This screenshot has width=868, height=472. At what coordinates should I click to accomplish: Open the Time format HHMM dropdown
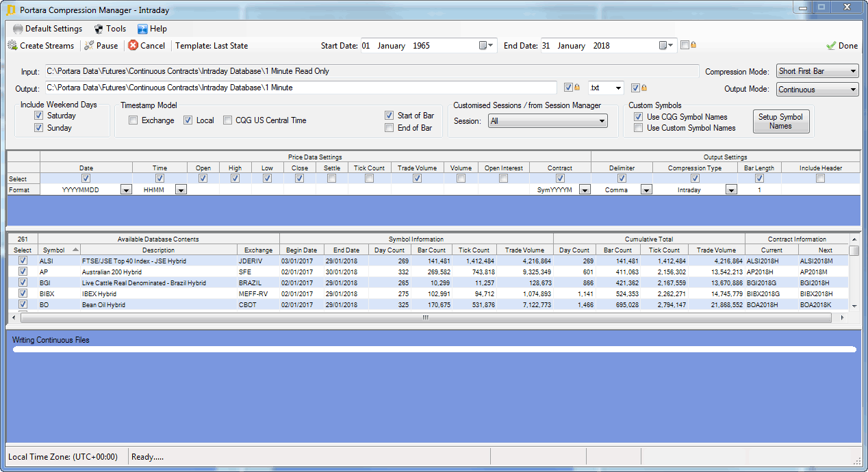(x=181, y=190)
